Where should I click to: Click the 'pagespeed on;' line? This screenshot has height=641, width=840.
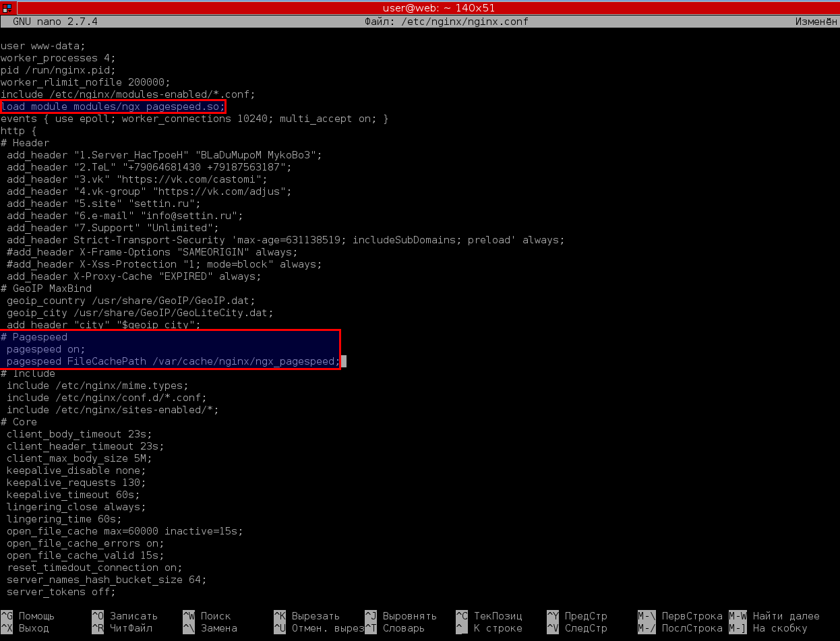tap(46, 349)
